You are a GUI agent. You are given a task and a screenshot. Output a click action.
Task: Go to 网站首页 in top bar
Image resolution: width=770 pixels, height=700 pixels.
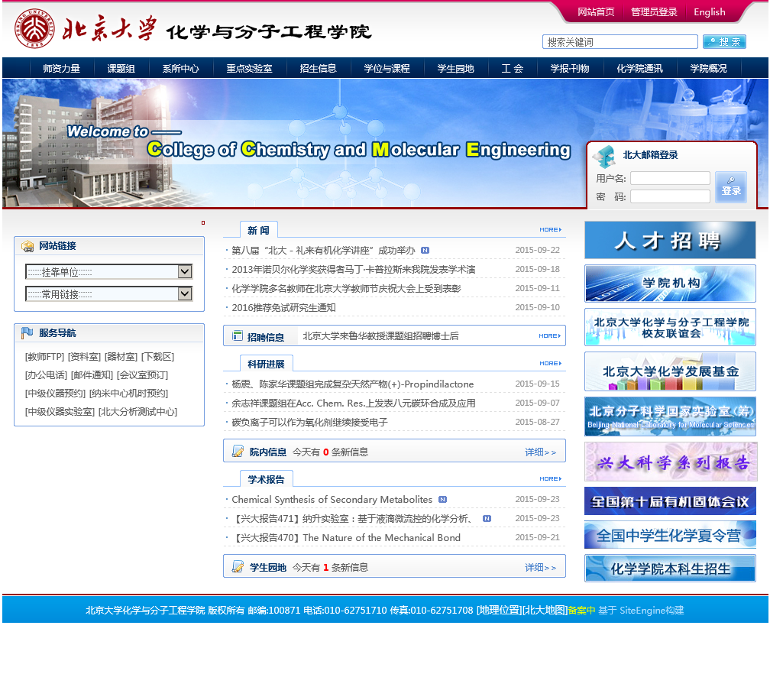(x=596, y=11)
